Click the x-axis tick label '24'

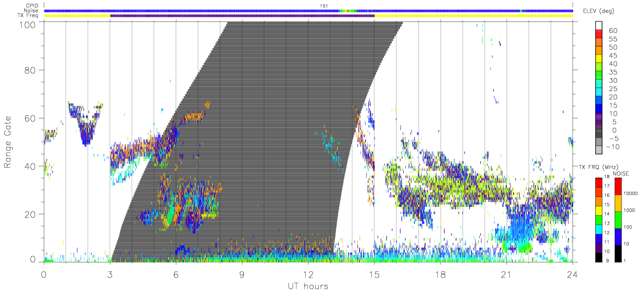point(573,274)
